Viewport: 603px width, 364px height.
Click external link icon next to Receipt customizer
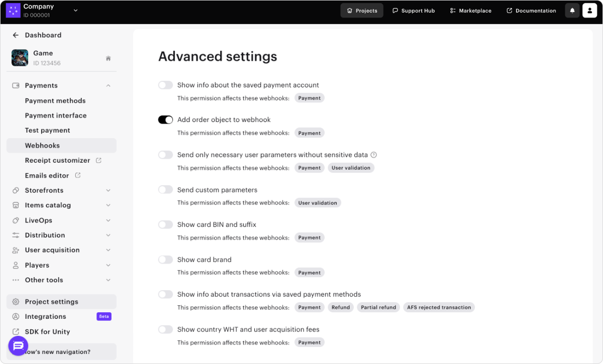coord(98,161)
